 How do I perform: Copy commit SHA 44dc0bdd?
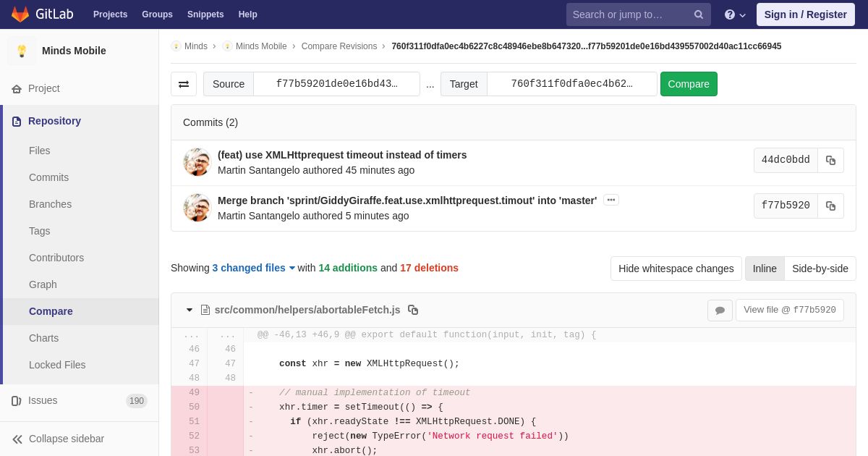click(x=830, y=161)
